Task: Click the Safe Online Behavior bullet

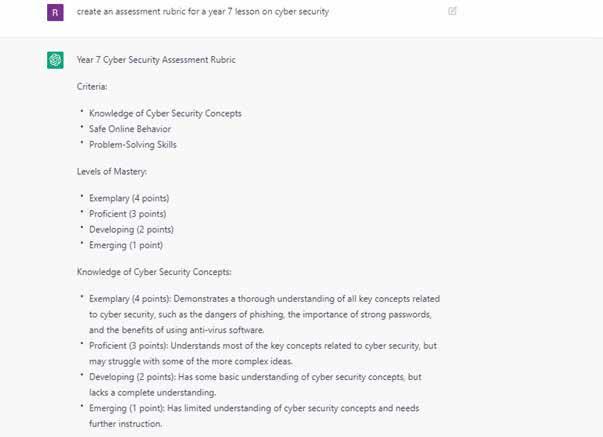Action: [130, 129]
